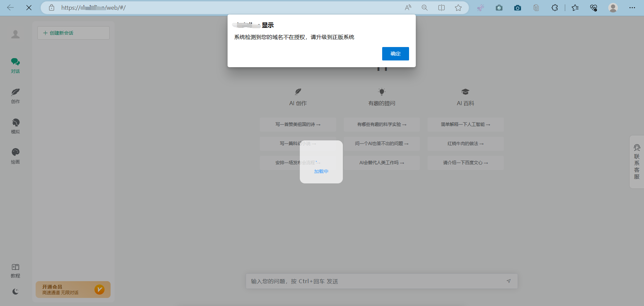Create a new conversation with 创建新会话
This screenshot has height=306, width=644.
pyautogui.click(x=73, y=33)
